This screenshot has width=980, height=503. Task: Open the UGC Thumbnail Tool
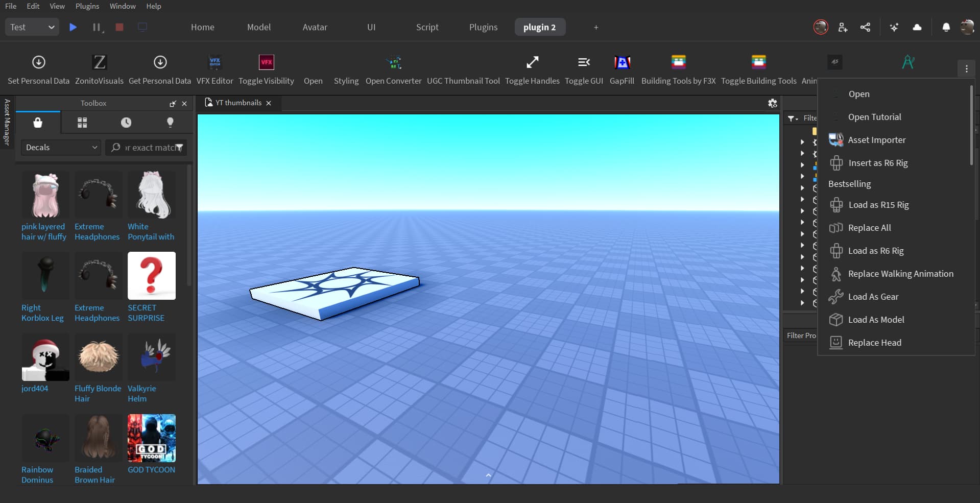tap(463, 68)
